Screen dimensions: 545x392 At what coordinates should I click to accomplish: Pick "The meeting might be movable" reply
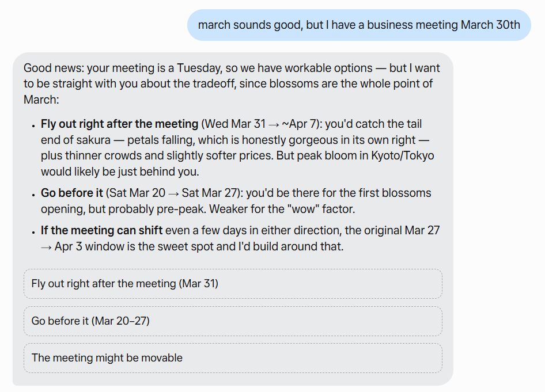pos(233,358)
